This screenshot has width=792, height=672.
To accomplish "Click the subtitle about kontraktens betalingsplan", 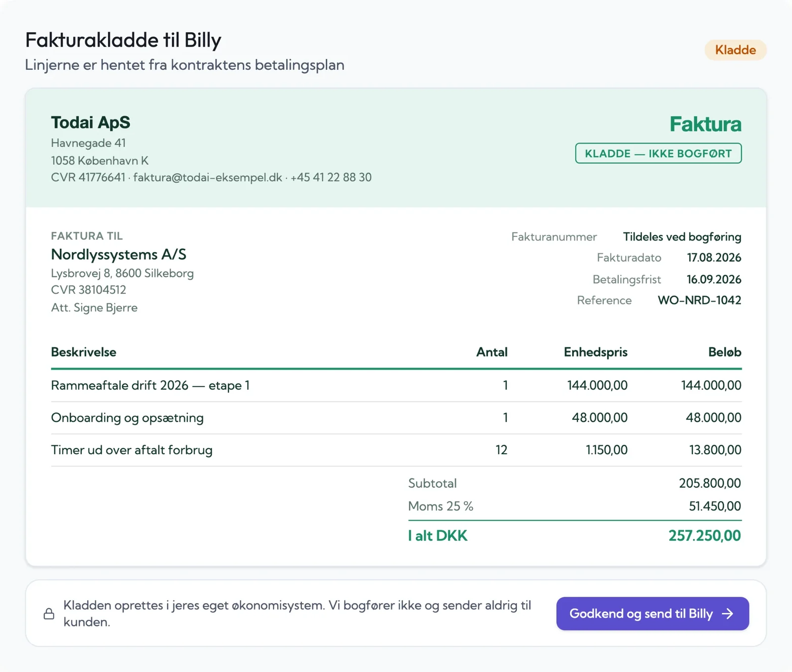I will (185, 65).
